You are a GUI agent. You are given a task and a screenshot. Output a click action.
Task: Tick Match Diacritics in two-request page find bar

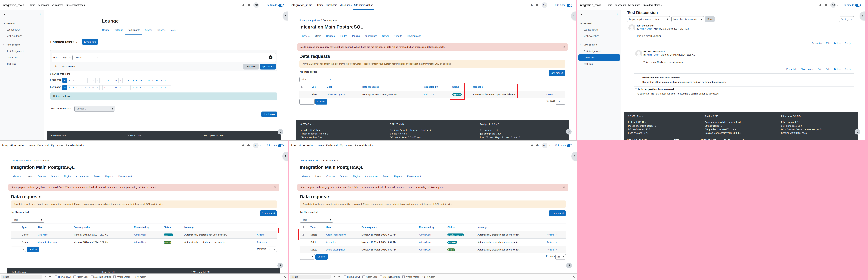tap(92, 277)
